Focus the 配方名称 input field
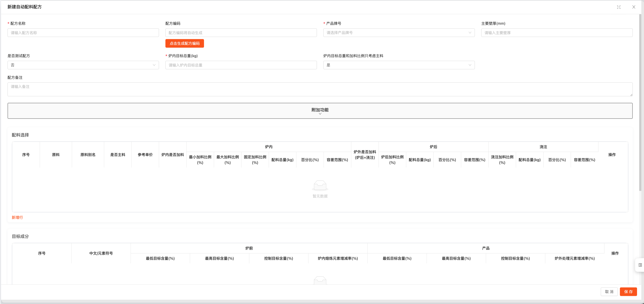This screenshot has width=644, height=304. [83, 33]
